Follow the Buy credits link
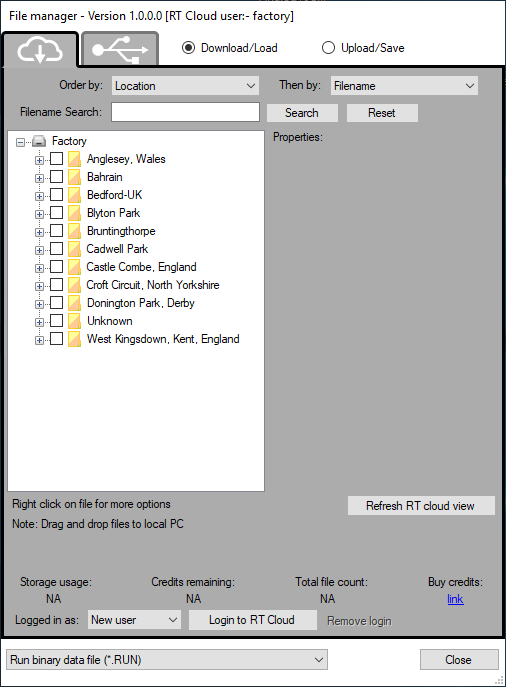This screenshot has width=506, height=687. (x=455, y=599)
